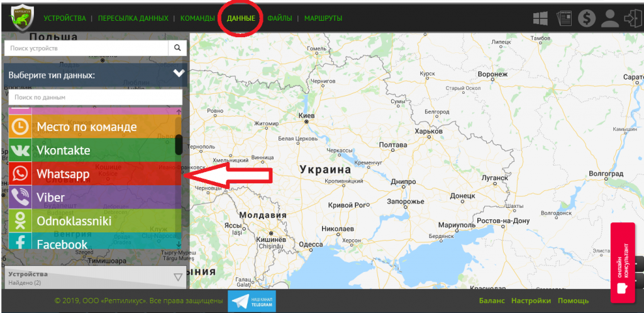Click the data list scroll-down arrow

179,244
